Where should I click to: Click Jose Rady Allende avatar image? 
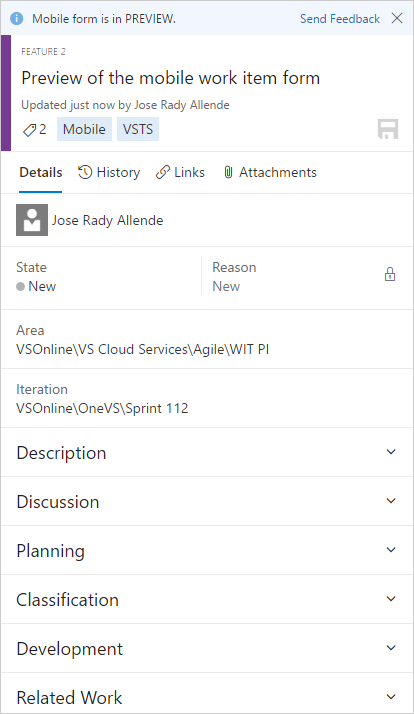point(32,220)
